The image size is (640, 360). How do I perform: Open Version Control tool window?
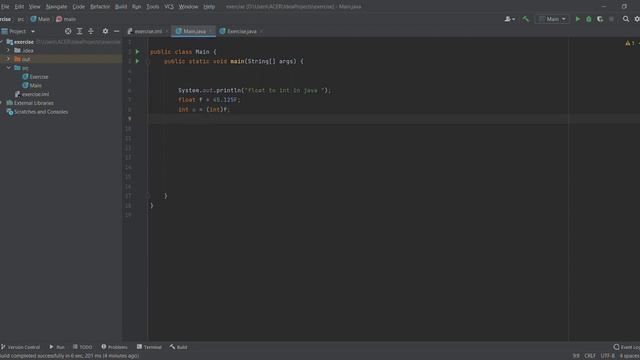20,347
